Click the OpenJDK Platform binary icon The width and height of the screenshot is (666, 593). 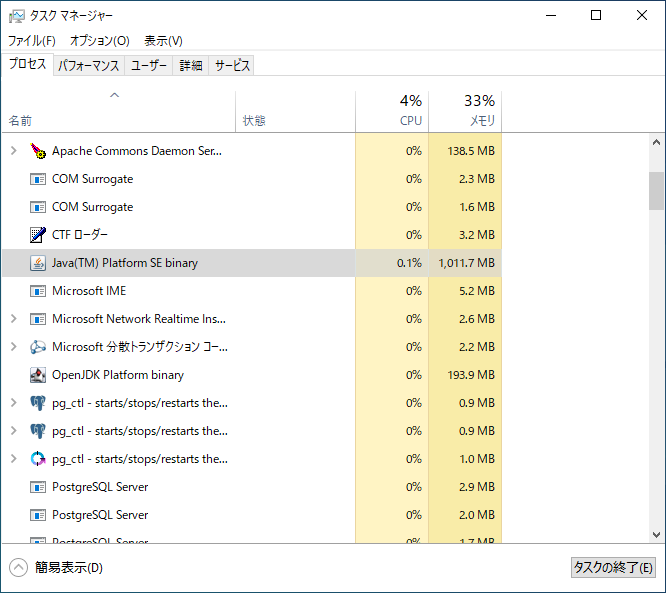(x=38, y=375)
